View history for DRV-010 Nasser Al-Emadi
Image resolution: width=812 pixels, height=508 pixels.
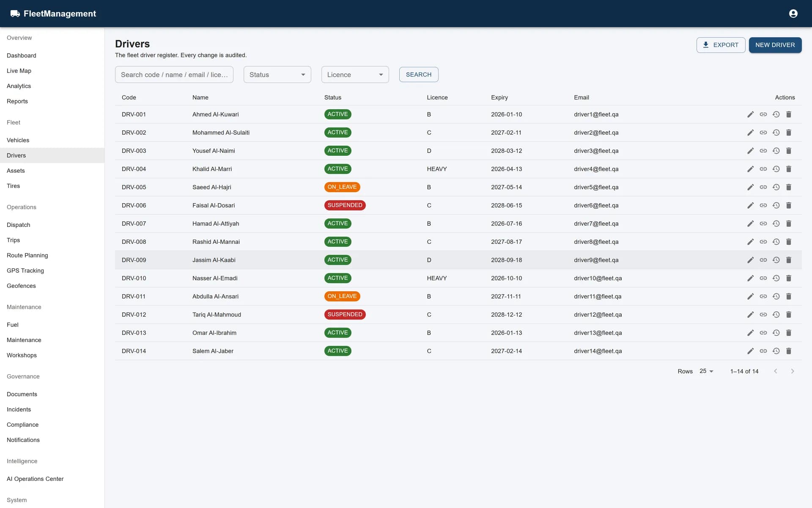pos(776,278)
